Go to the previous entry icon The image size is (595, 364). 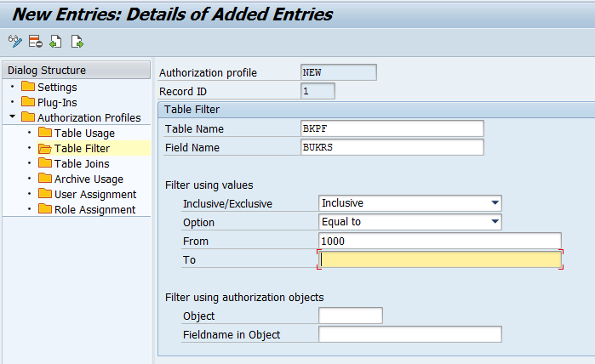[55, 41]
